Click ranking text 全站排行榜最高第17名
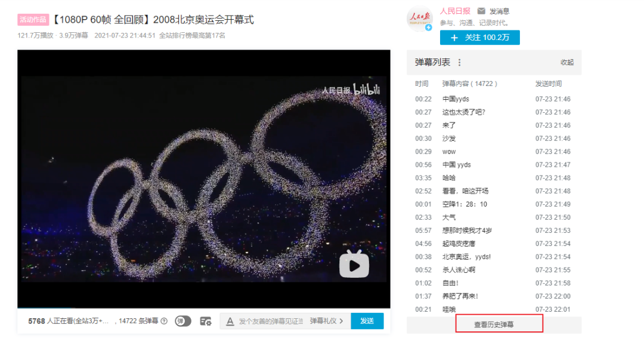644x338 pixels. point(192,36)
